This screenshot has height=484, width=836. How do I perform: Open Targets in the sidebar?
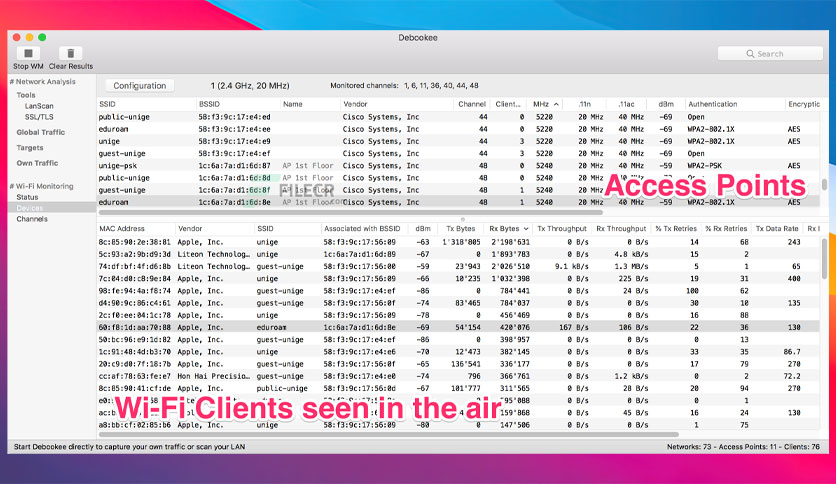[30, 148]
